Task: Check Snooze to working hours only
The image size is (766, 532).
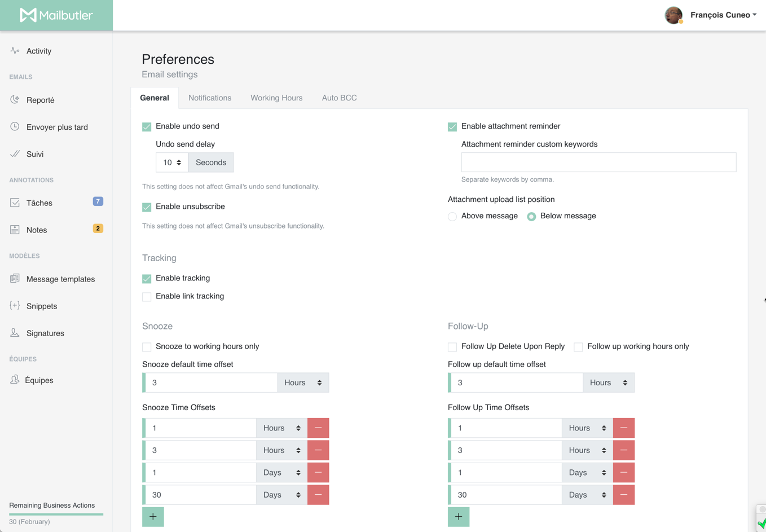Action: click(147, 347)
